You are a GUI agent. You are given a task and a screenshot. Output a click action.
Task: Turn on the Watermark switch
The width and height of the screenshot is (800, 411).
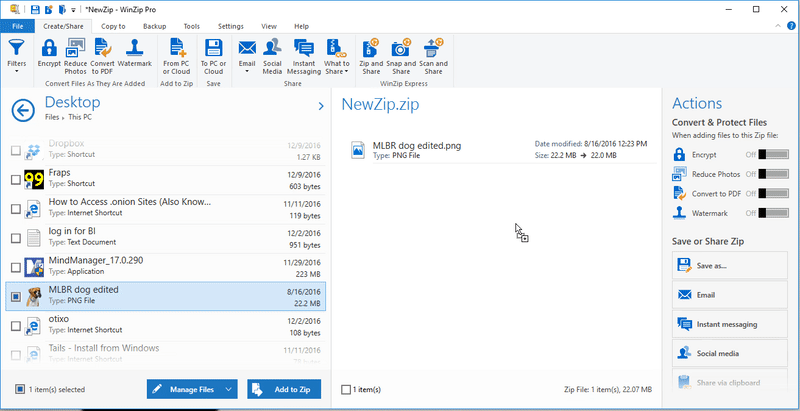pos(773,213)
